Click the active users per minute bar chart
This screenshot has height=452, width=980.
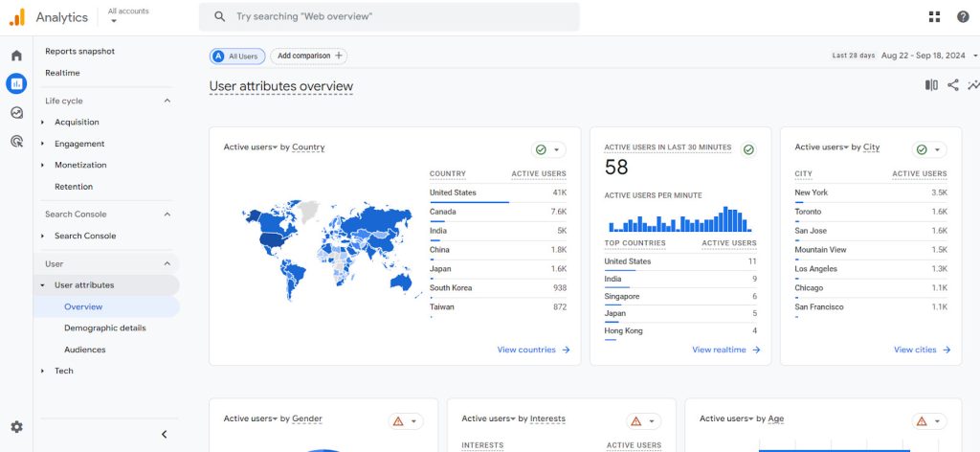(680, 219)
